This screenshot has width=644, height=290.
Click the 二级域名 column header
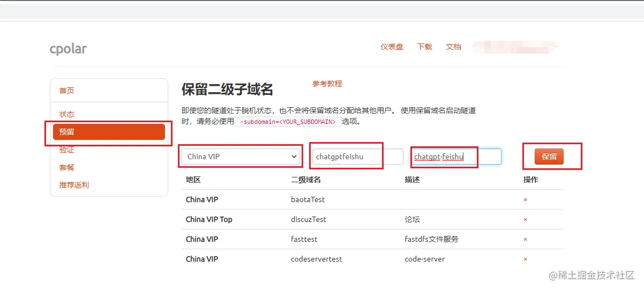click(306, 180)
